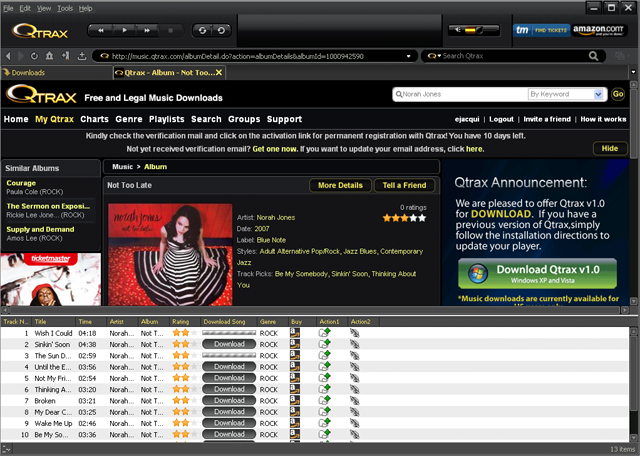
Task: Open the amazon.com logo link
Action: [x=598, y=30]
